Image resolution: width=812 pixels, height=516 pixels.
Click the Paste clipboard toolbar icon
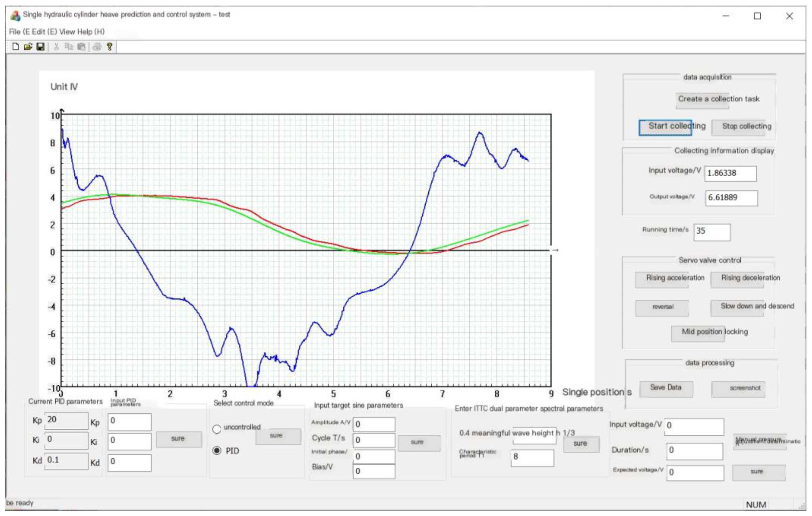coord(81,47)
